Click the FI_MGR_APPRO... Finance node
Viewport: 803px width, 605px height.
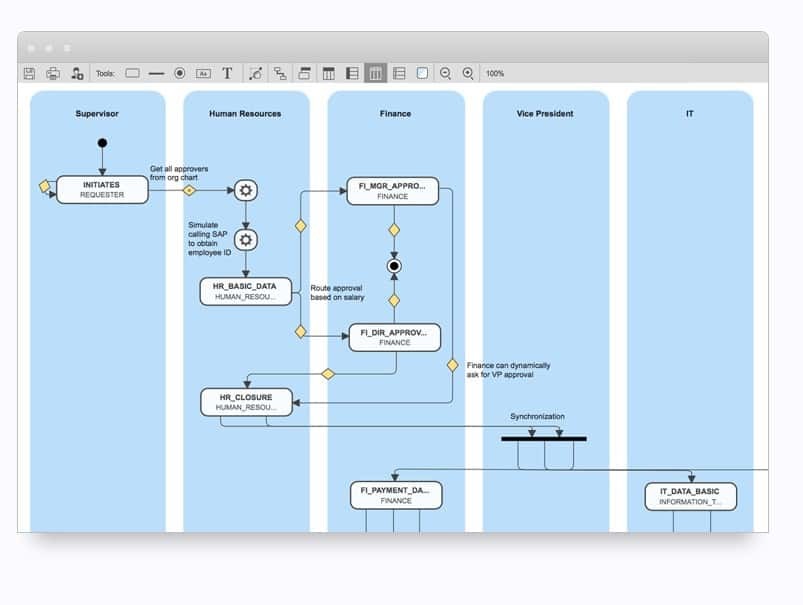click(393, 191)
